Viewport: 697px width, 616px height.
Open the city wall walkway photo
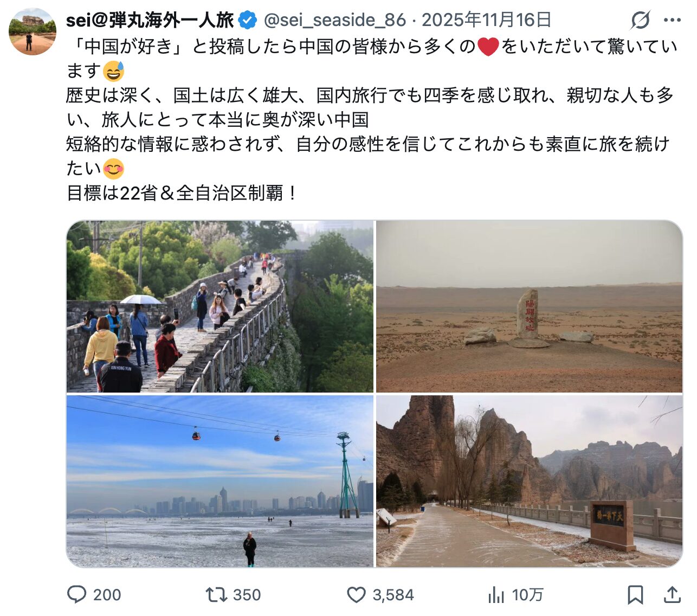point(220,306)
